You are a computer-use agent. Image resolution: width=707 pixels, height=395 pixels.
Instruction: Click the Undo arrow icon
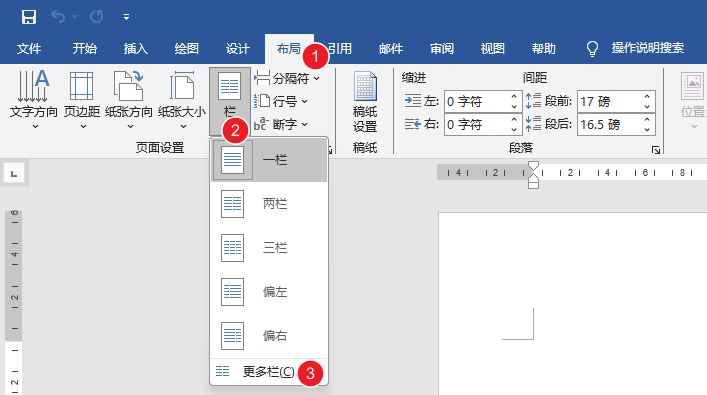tap(58, 17)
